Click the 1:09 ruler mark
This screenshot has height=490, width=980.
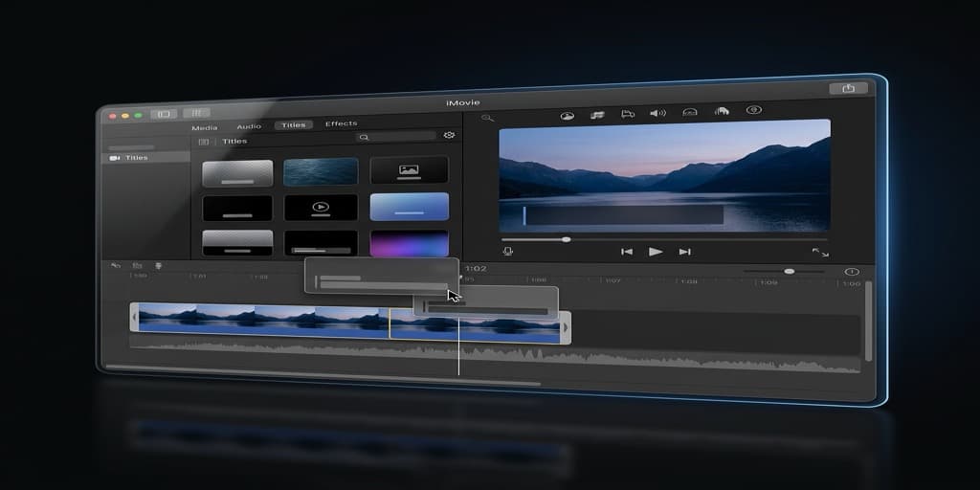[768, 282]
